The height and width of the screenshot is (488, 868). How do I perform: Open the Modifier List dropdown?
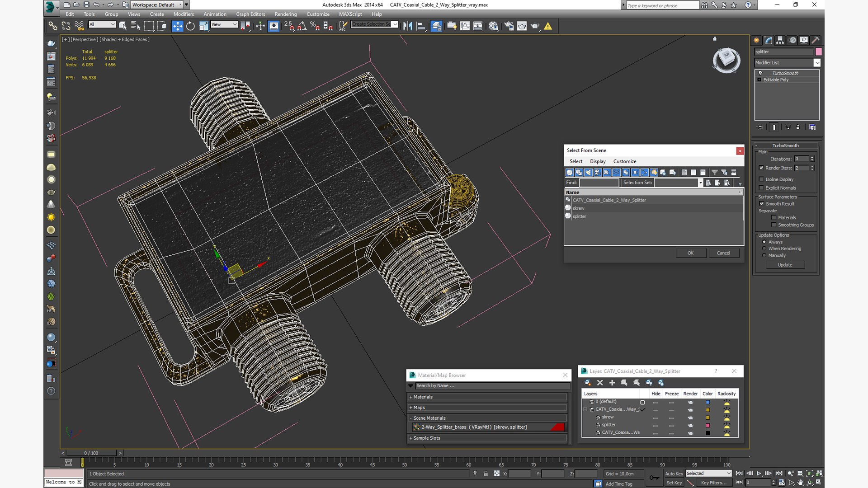click(x=816, y=63)
